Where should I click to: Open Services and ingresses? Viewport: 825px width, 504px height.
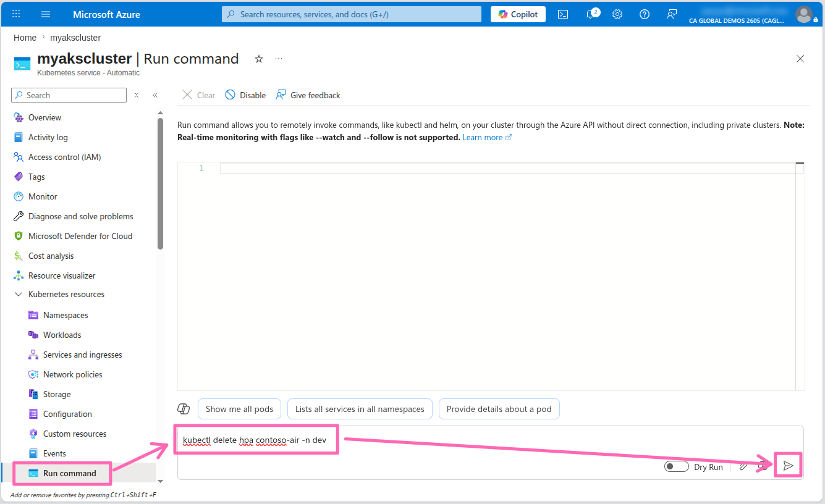point(83,355)
